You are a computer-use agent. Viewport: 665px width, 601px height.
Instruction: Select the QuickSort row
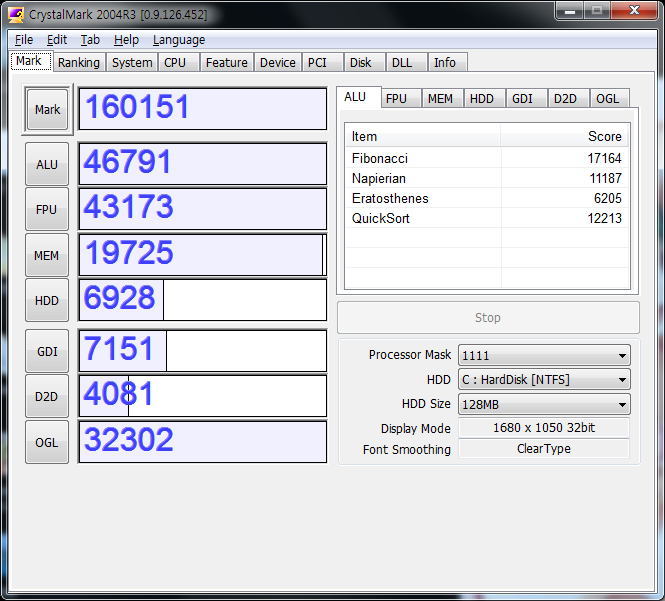pos(487,218)
